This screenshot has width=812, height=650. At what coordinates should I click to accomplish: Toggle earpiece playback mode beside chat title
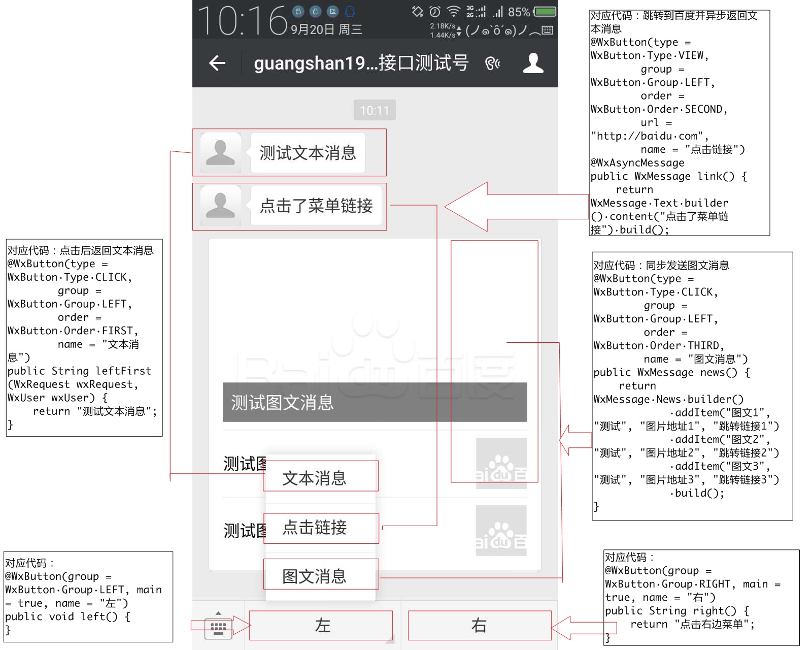[492, 64]
